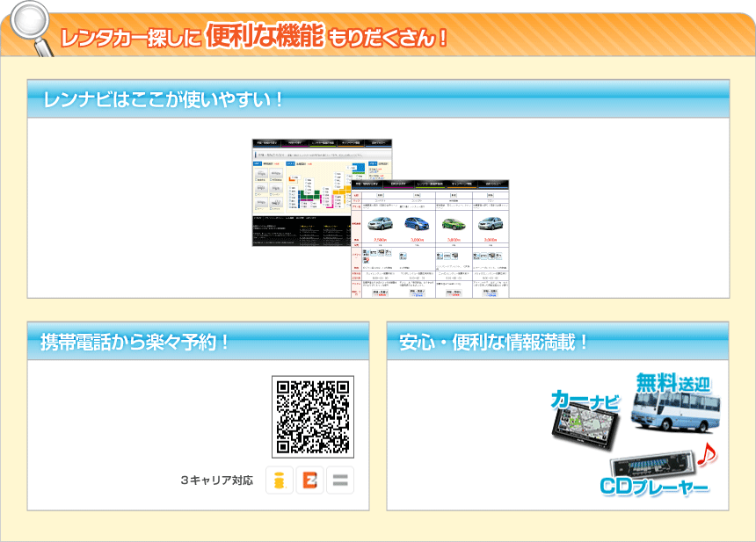Open the car comparison screenshot thumbnail

click(430, 239)
